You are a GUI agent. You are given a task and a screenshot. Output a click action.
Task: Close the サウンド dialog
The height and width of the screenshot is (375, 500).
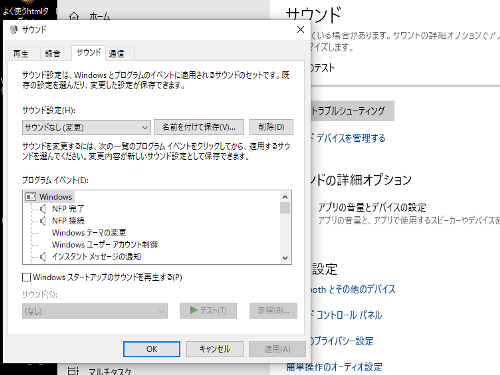click(x=300, y=30)
